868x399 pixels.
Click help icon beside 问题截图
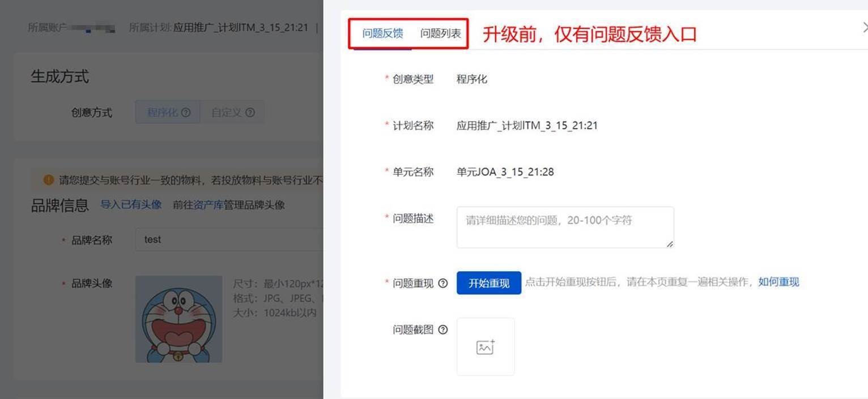click(443, 330)
